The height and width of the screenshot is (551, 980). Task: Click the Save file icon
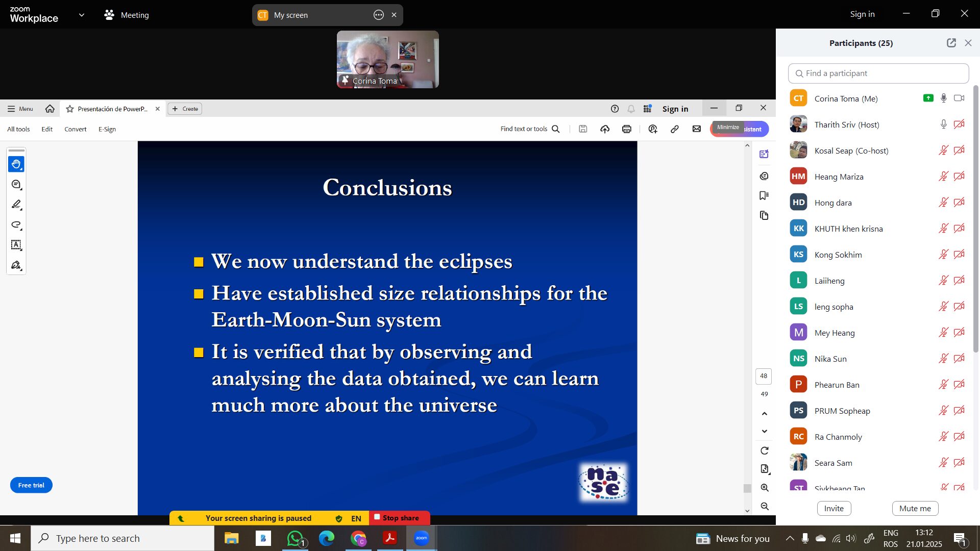[583, 129]
